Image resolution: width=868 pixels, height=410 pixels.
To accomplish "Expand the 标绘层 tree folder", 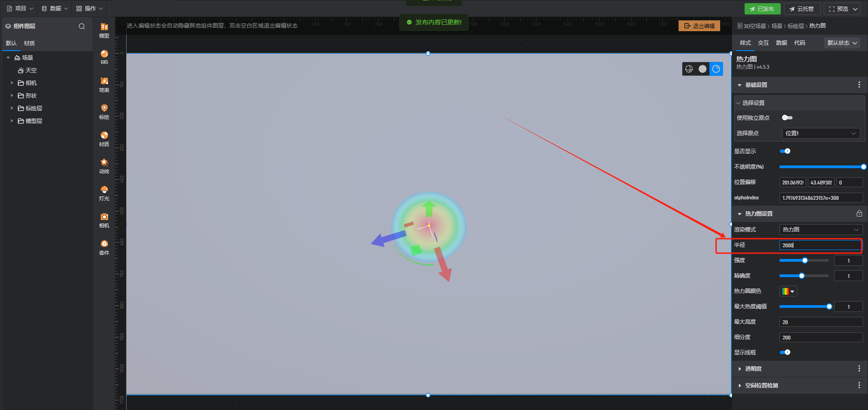I will (x=12, y=108).
